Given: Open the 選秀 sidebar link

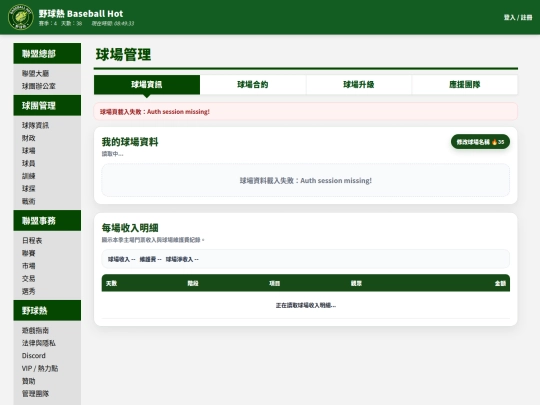Looking at the screenshot, I should tap(29, 291).
